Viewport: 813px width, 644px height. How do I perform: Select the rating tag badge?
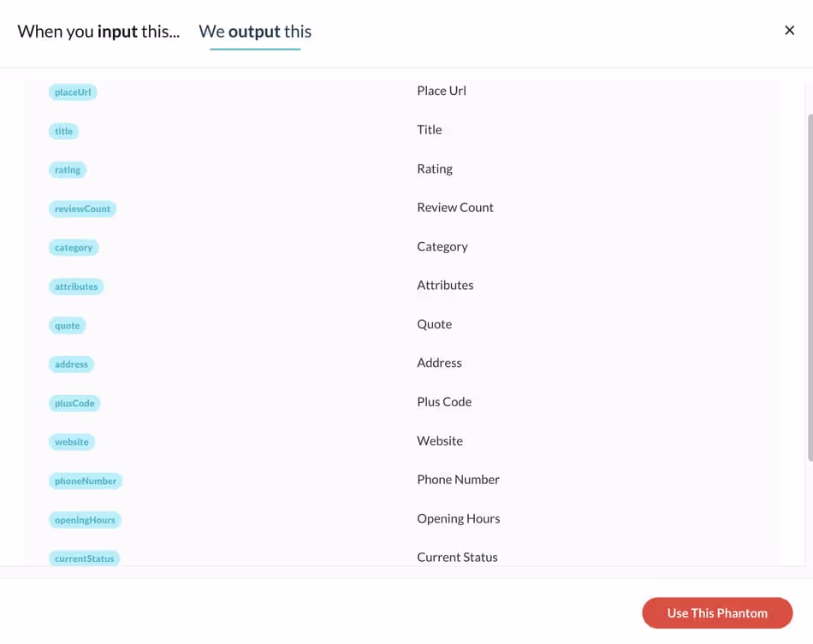[68, 170]
